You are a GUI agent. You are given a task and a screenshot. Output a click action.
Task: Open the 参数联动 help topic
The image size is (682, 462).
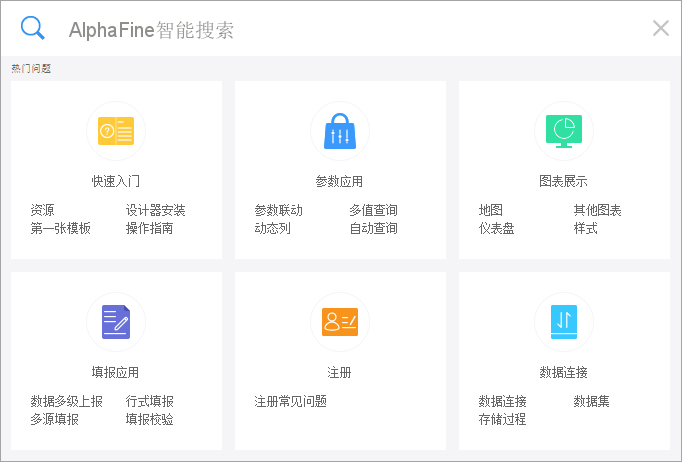click(278, 211)
